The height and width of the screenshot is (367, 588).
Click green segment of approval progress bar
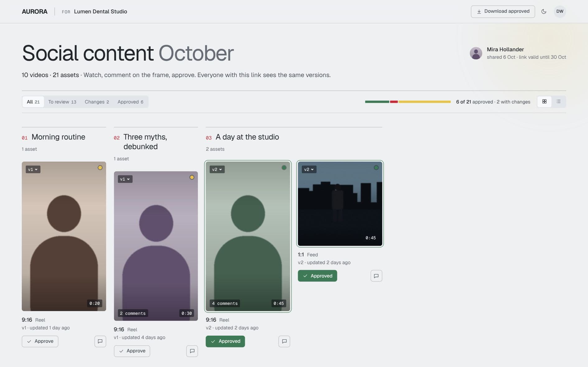pyautogui.click(x=377, y=102)
